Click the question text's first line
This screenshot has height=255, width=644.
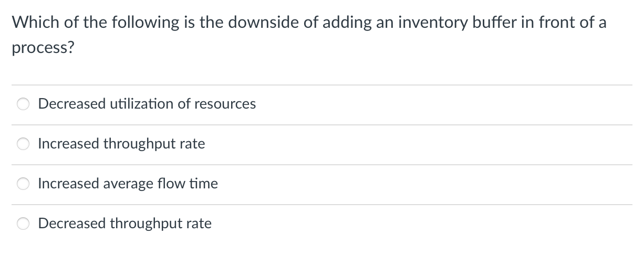[x=309, y=23]
